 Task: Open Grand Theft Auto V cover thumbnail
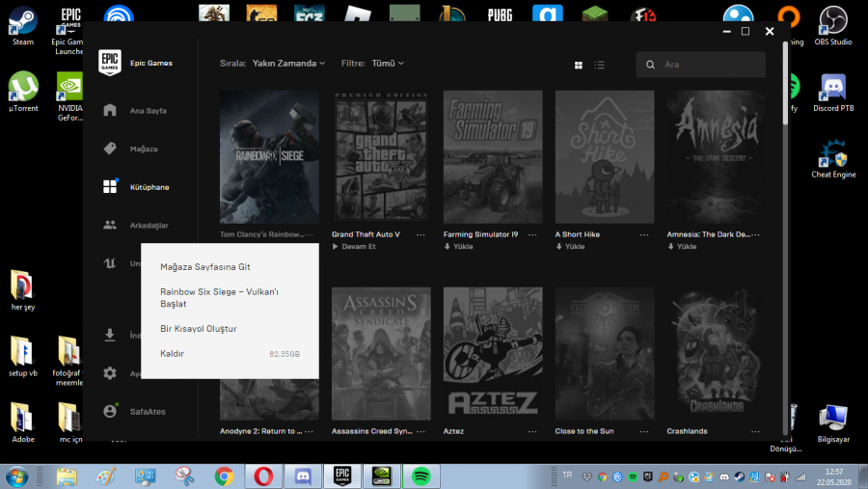click(381, 156)
